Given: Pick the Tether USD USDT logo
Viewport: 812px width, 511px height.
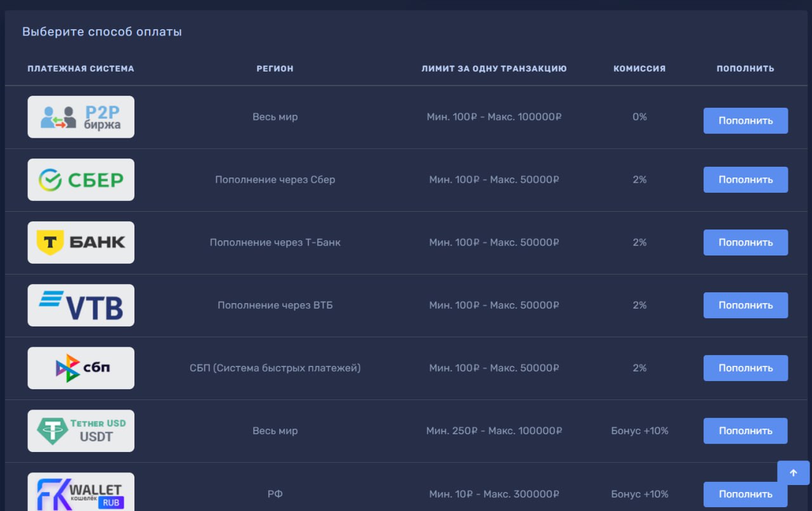Looking at the screenshot, I should click(x=81, y=430).
